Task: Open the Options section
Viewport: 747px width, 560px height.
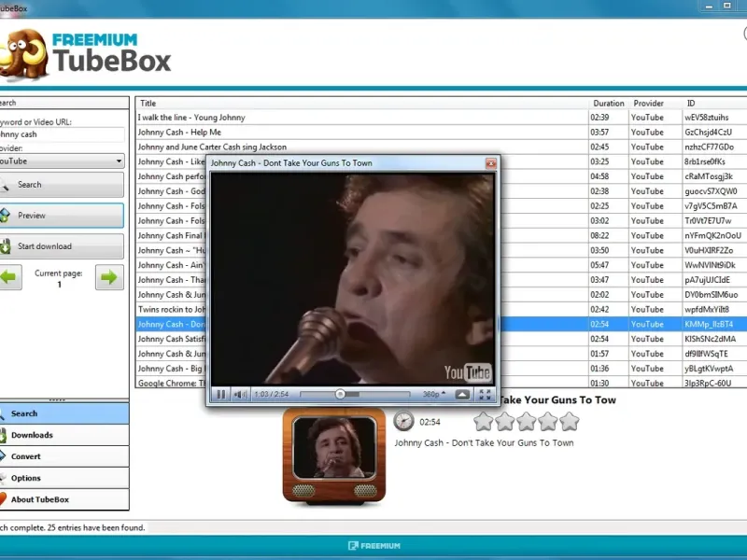Action: click(63, 478)
